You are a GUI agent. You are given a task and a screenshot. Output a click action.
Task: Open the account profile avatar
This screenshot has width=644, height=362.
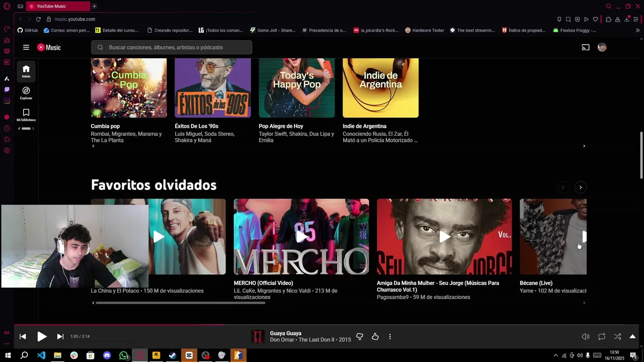pos(602,47)
